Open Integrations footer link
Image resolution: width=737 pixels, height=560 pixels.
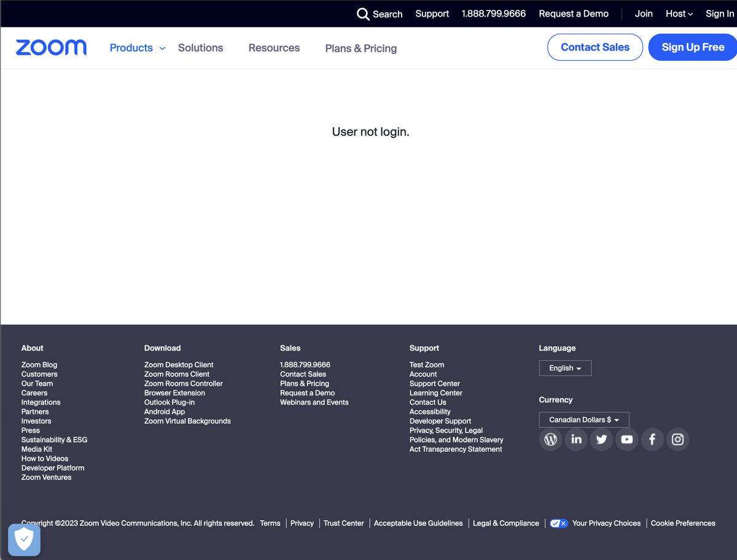point(41,402)
